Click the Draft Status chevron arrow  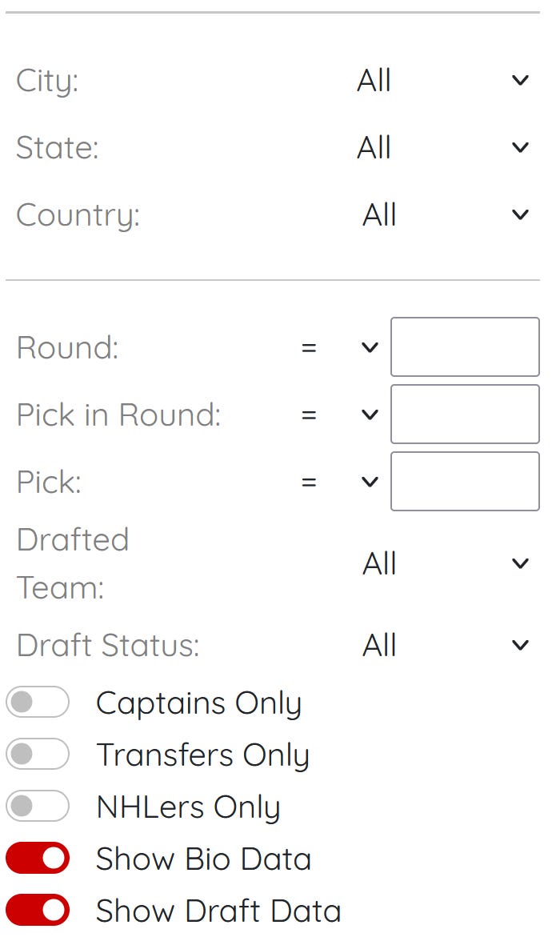click(x=520, y=646)
